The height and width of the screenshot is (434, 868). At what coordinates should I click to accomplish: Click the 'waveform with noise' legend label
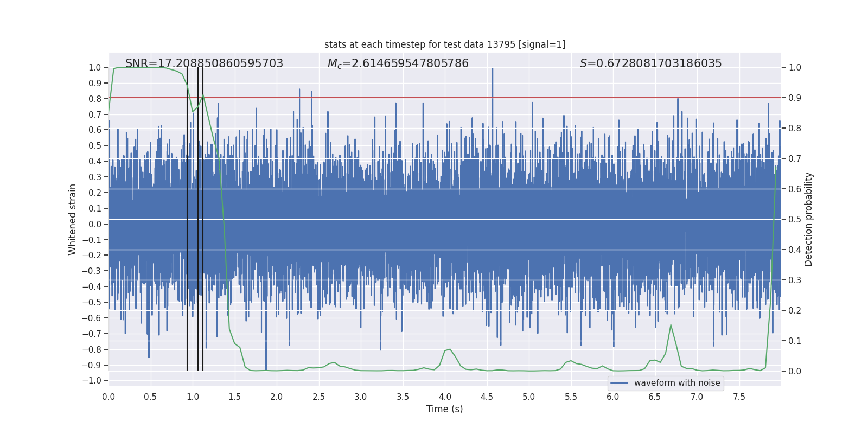[676, 383]
